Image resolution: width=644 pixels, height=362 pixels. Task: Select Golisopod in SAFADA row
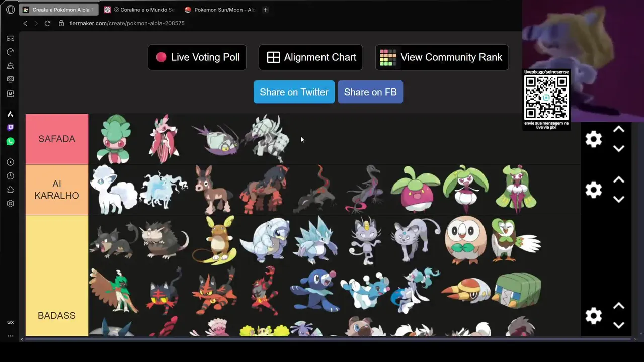click(x=266, y=138)
